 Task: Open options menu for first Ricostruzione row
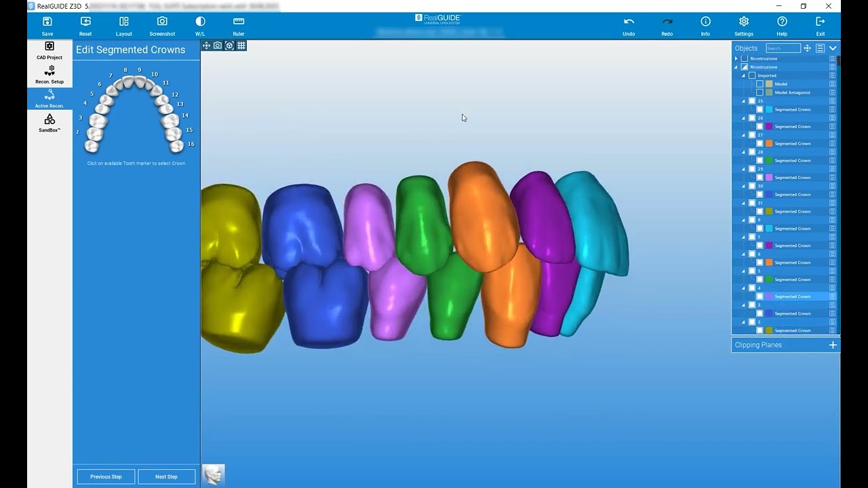coord(832,58)
